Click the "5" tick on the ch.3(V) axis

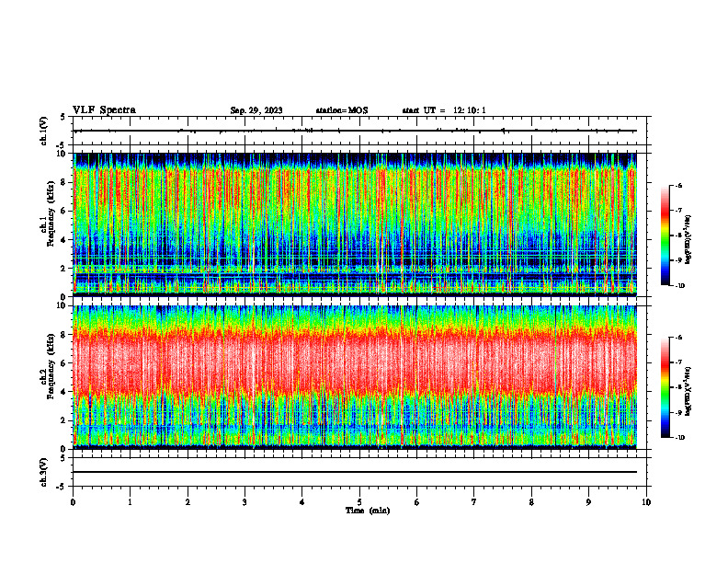tap(63, 458)
